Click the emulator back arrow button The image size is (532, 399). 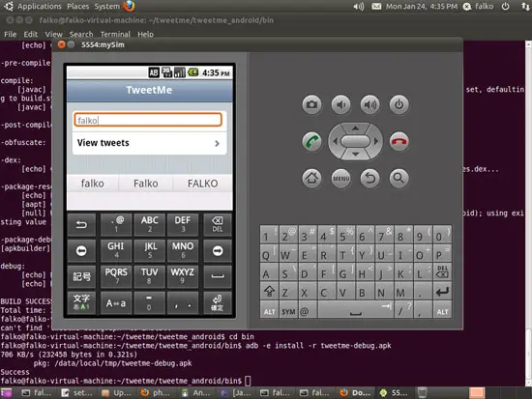(x=370, y=178)
